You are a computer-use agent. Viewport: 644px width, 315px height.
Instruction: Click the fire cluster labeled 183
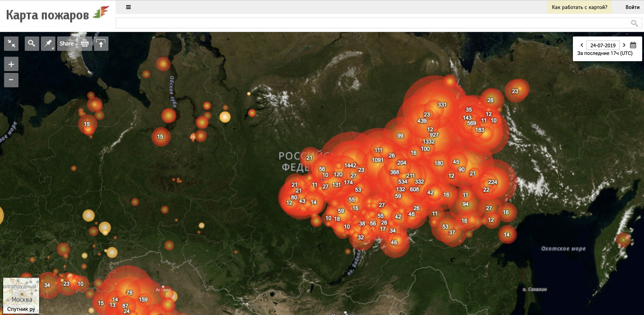tap(480, 130)
